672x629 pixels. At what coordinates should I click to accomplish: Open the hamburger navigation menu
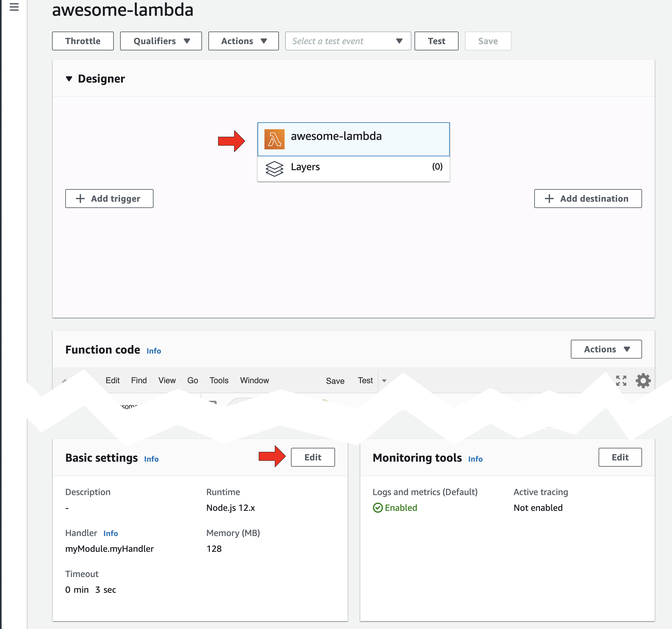14,7
